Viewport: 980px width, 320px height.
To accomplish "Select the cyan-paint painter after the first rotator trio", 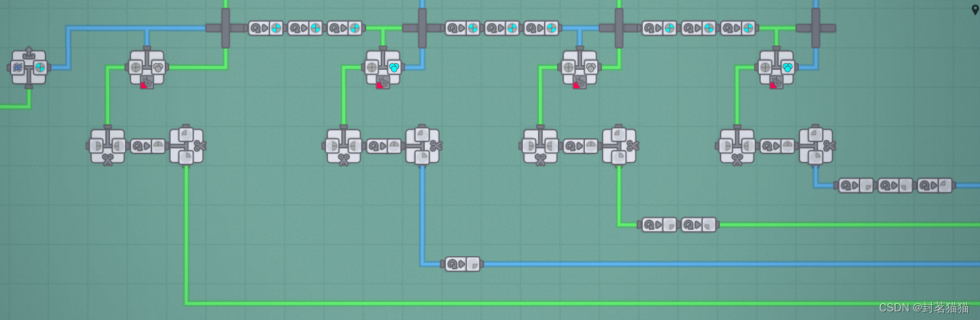I will [x=383, y=68].
